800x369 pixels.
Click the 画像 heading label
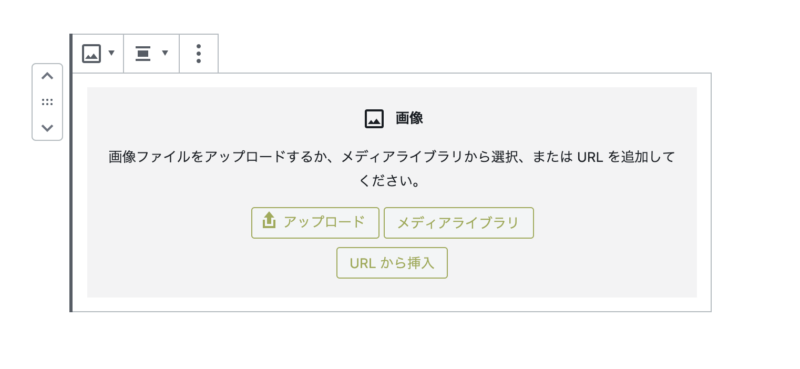409,119
